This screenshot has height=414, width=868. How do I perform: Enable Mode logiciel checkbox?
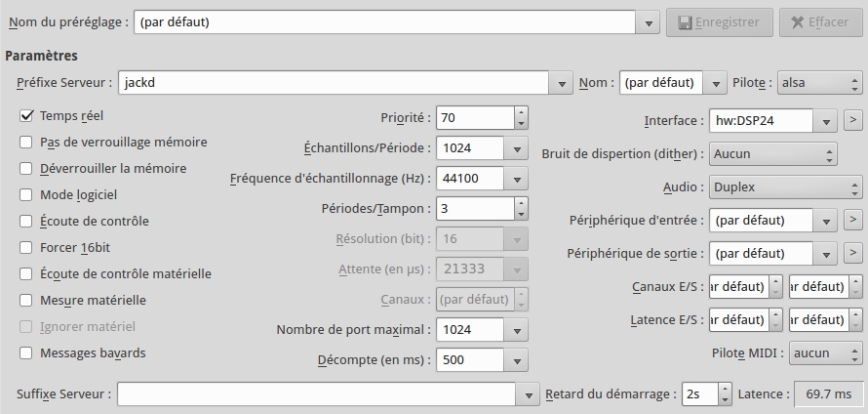[x=27, y=194]
